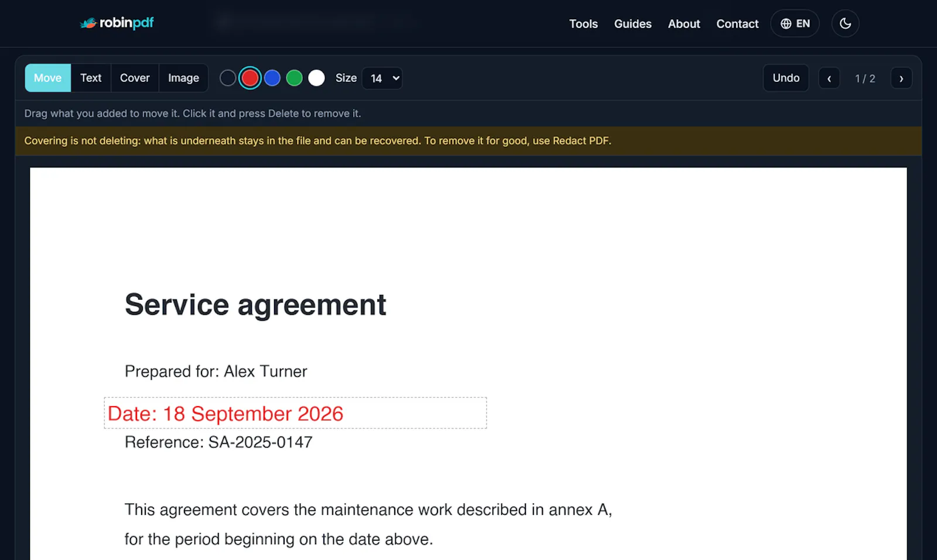Open the Tools menu
This screenshot has height=560, width=937.
click(x=583, y=24)
